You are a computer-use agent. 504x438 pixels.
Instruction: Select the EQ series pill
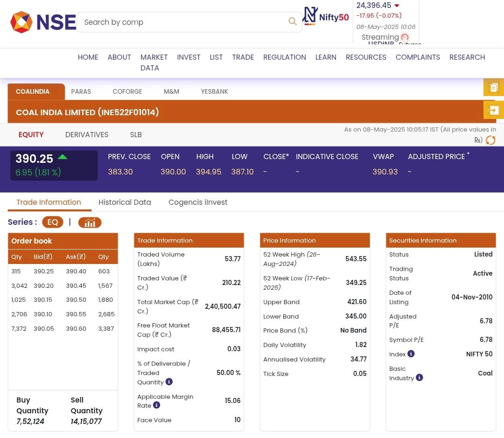[x=53, y=222]
